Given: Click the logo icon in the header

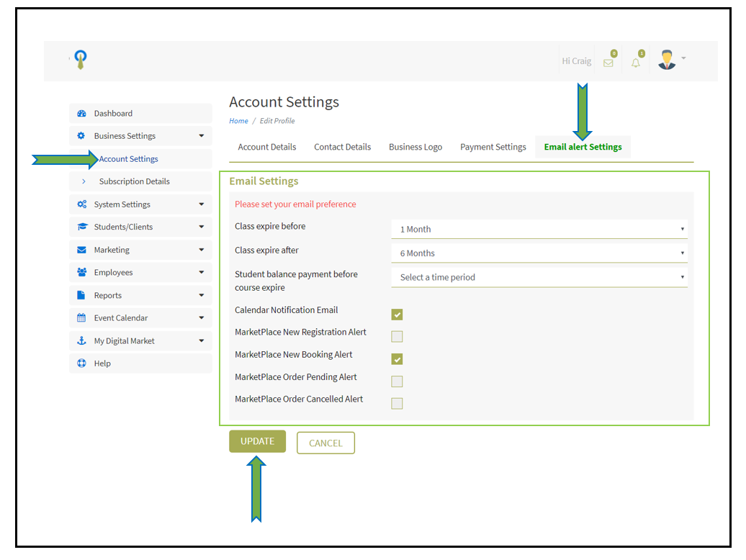Looking at the screenshot, I should click(81, 60).
